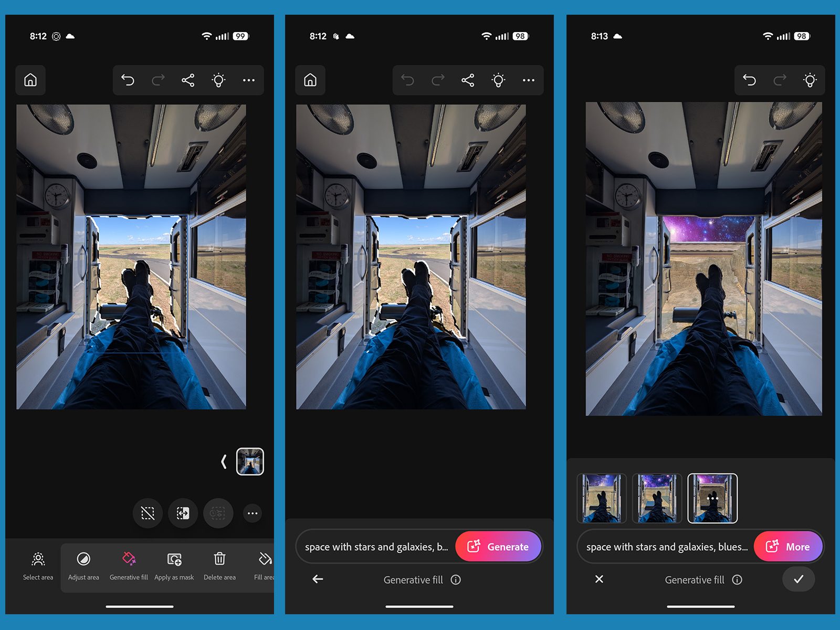Select the Fill area bucket tool
Image resolution: width=840 pixels, height=630 pixels.
point(264,566)
